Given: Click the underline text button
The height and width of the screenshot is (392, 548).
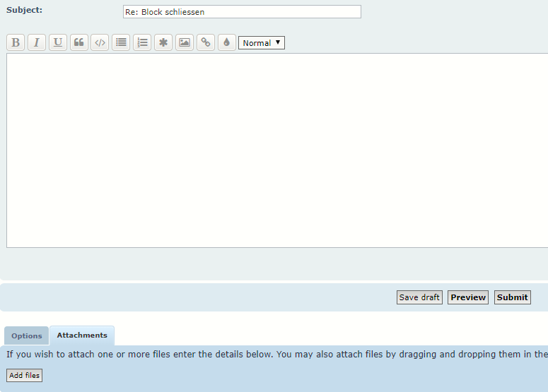Looking at the screenshot, I should click(58, 42).
